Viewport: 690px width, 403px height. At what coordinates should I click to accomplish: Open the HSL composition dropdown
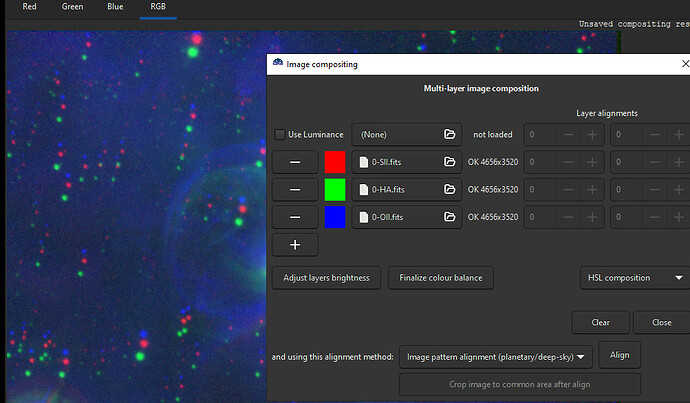634,278
